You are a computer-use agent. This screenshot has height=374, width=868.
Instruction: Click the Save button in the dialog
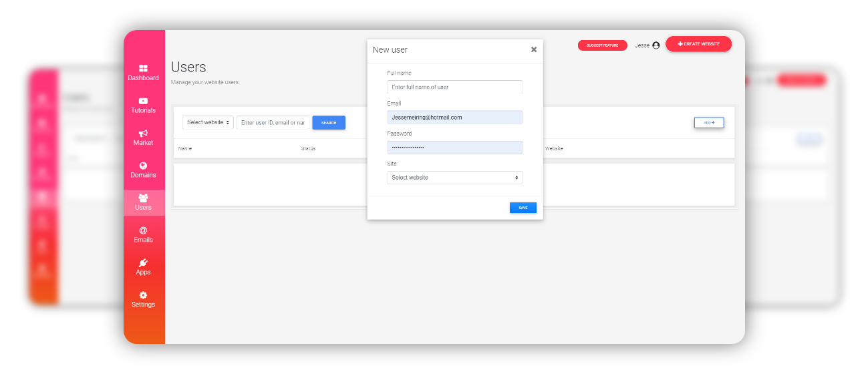[x=523, y=208]
